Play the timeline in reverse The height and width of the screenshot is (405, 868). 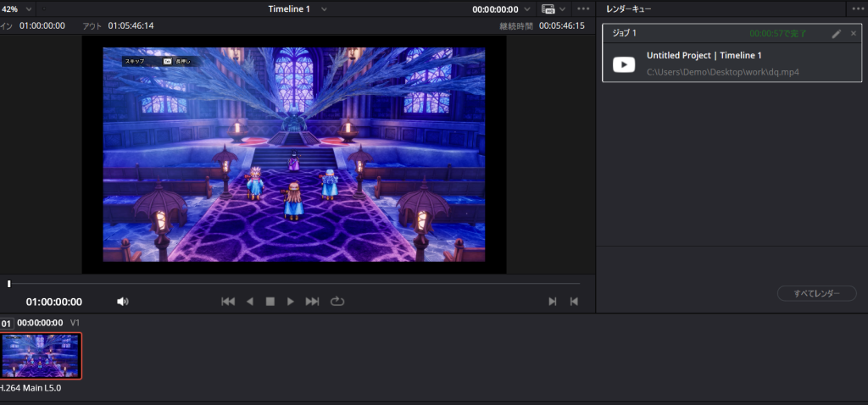(250, 302)
